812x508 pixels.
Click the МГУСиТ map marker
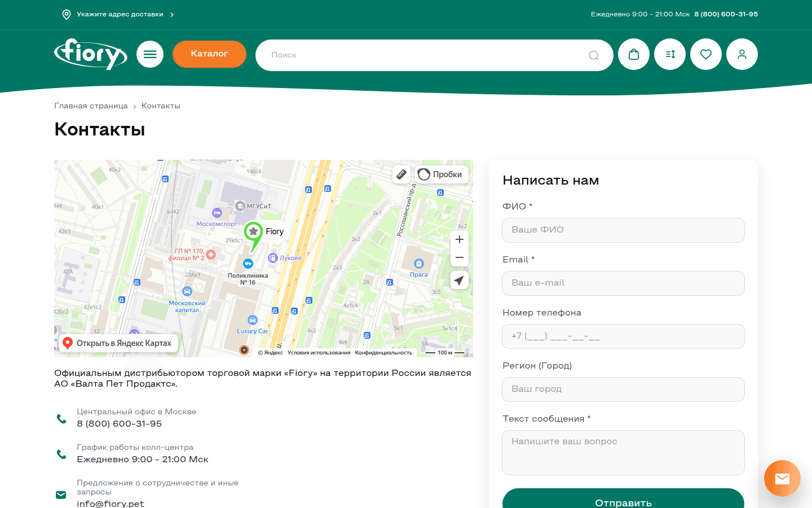coord(240,206)
